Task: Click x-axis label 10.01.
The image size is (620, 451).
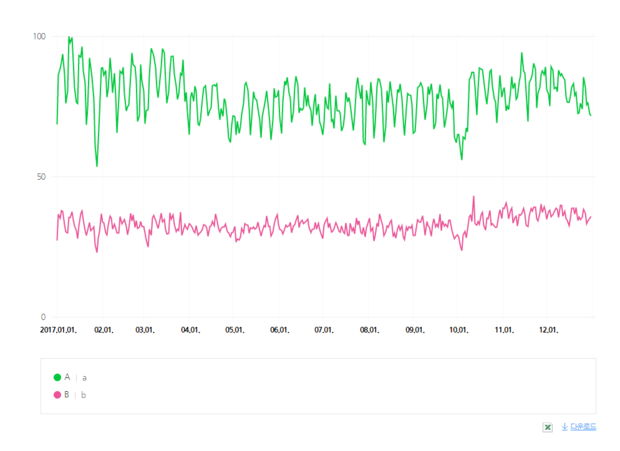Action: (x=459, y=330)
